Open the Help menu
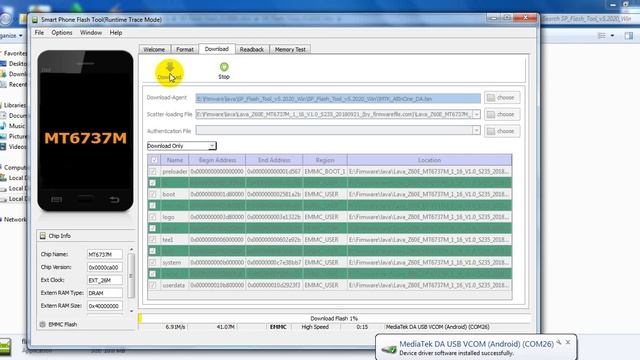 [x=116, y=33]
